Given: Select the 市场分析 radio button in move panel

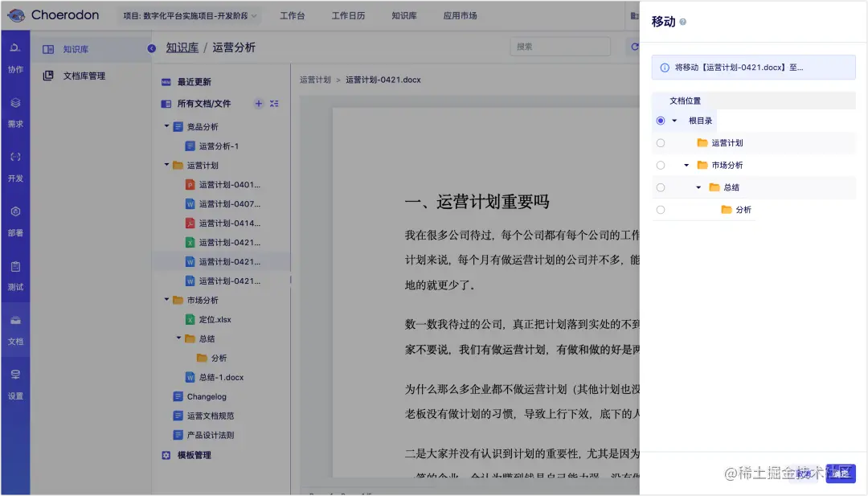Looking at the screenshot, I should [x=661, y=165].
